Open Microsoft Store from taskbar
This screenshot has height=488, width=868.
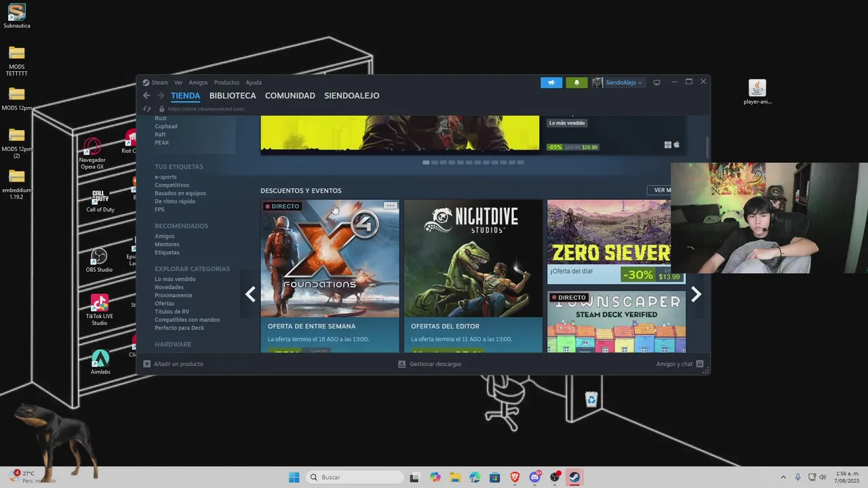point(495,477)
